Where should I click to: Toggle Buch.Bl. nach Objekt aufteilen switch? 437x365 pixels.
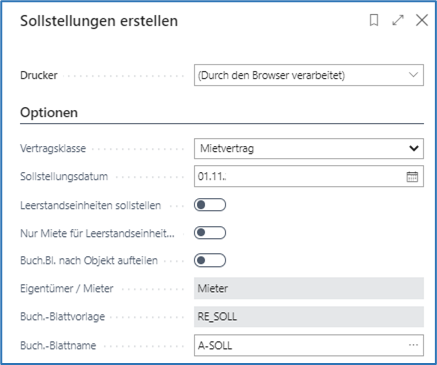[210, 260]
